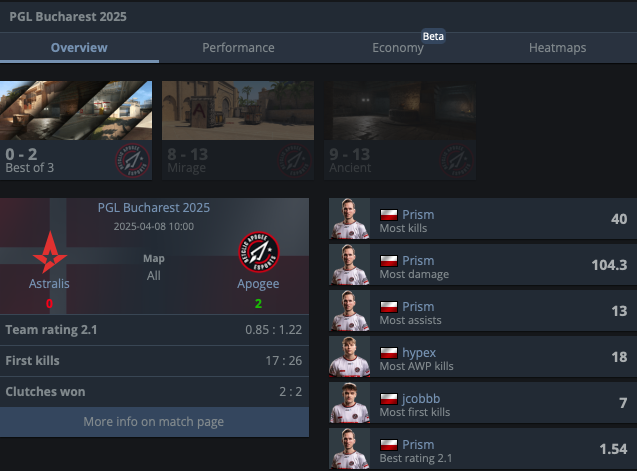Click Prism's photo beside Best rating 2.1
Image resolution: width=637 pixels, height=471 pixels.
click(349, 448)
